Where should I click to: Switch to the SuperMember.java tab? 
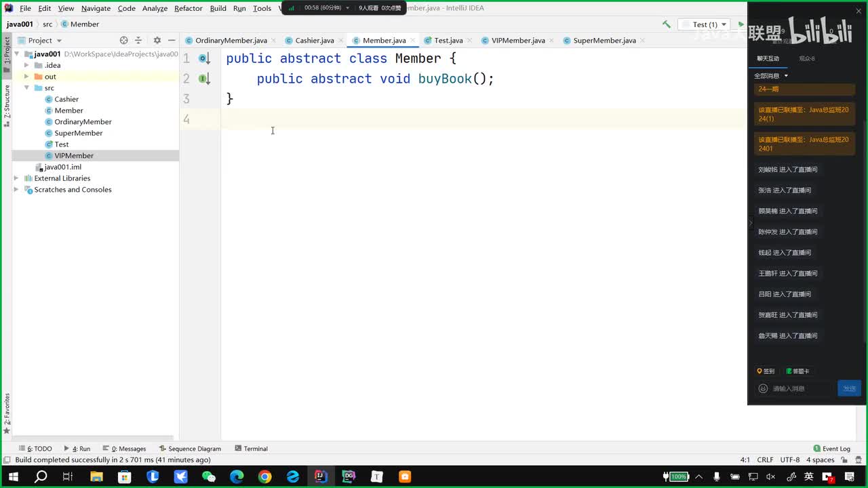604,41
